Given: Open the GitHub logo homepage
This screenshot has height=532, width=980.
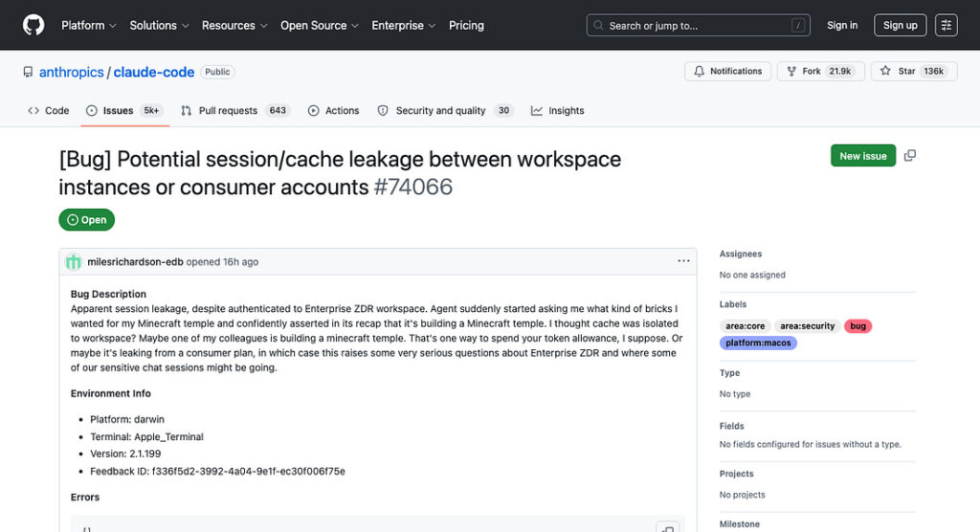Looking at the screenshot, I should (33, 25).
